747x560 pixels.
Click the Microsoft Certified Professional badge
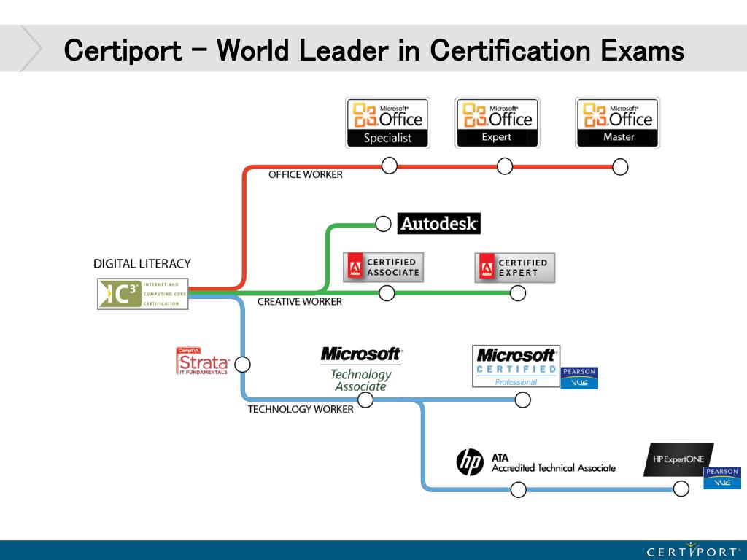coord(516,366)
